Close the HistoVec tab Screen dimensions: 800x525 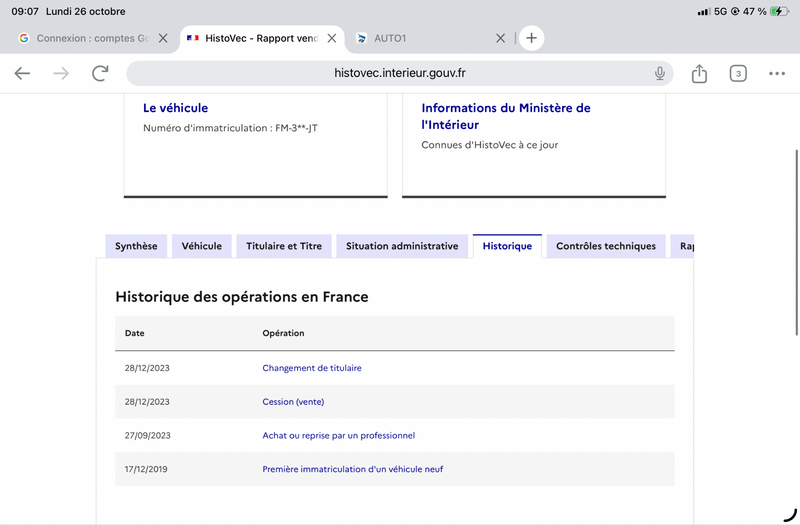[x=332, y=38]
